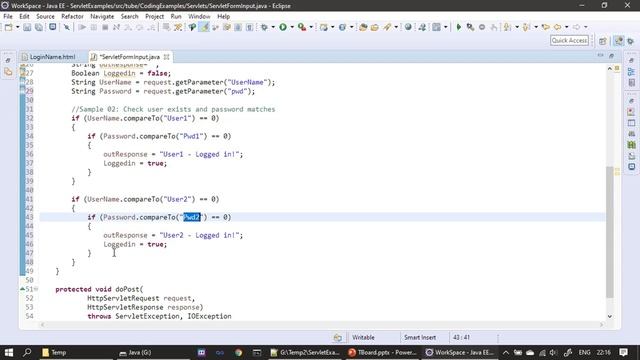
Task: Open the Chrome taskbar icon
Action: pos(238,352)
